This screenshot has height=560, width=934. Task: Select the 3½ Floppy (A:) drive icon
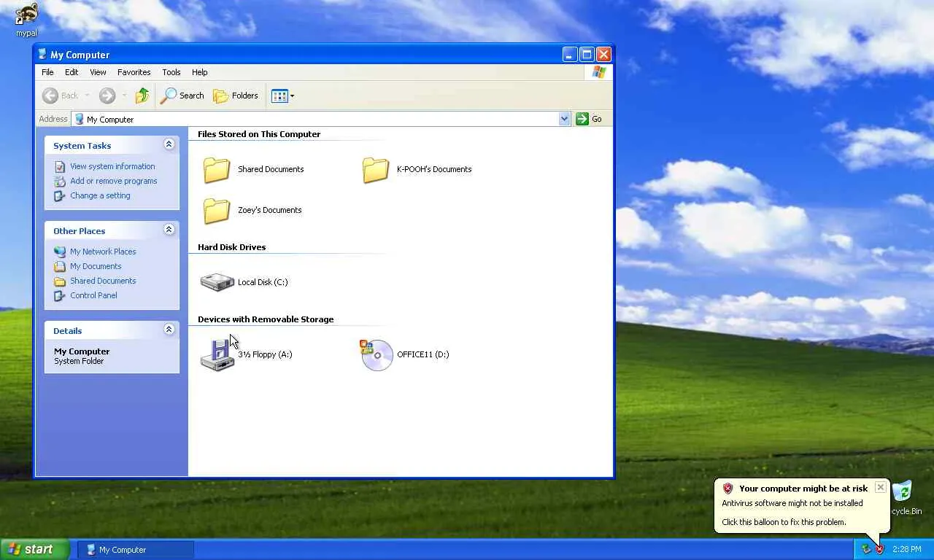pos(217,355)
